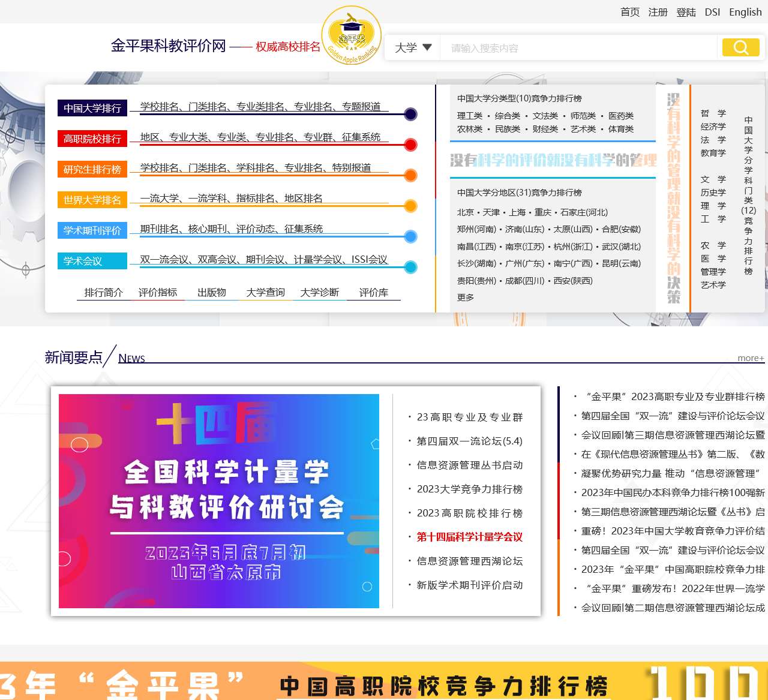The image size is (768, 700).
Task: Open the 郑州(河南) regional ranking
Action: [476, 229]
